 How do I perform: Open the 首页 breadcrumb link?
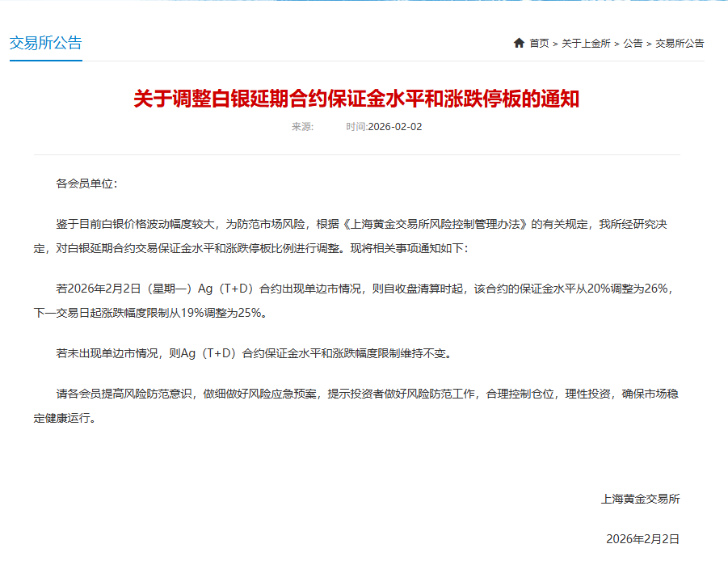(539, 43)
